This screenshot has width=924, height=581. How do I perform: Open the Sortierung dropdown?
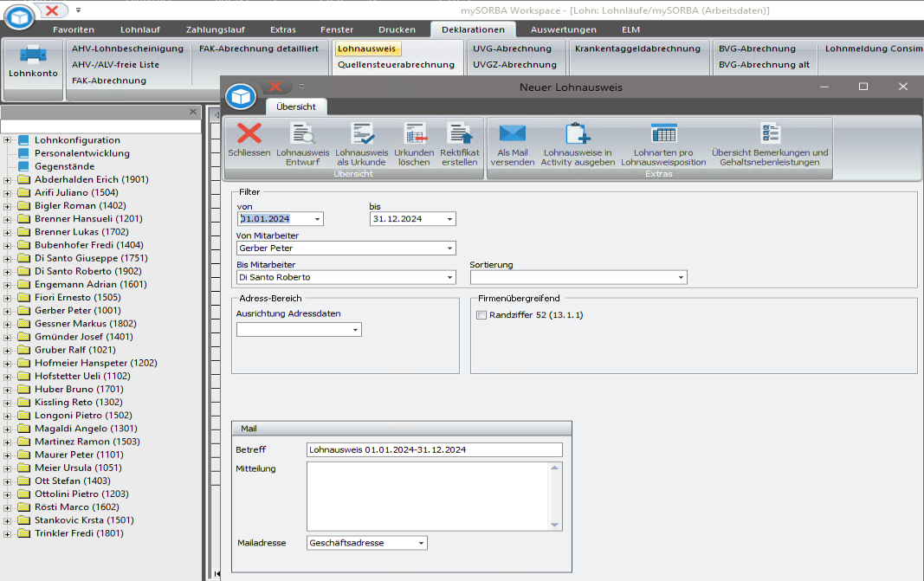pos(681,277)
